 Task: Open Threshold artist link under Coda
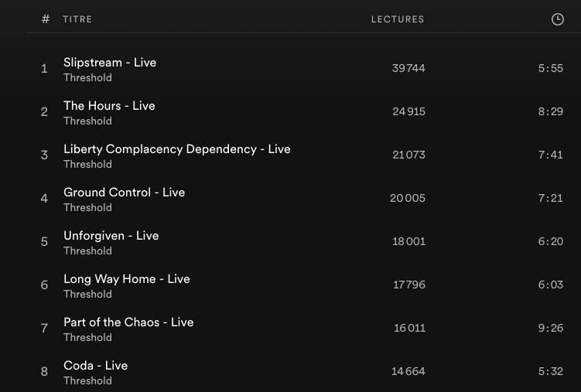point(87,381)
